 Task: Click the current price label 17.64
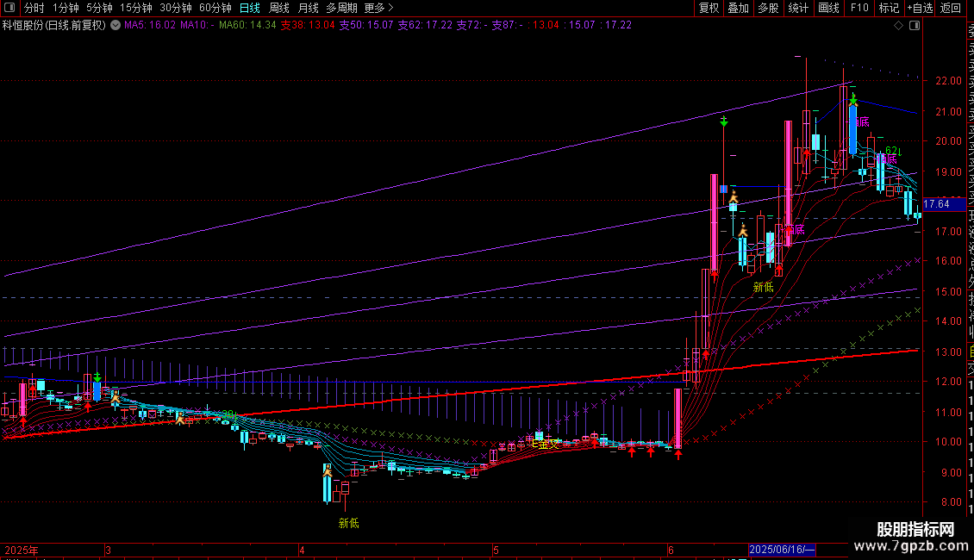944,204
